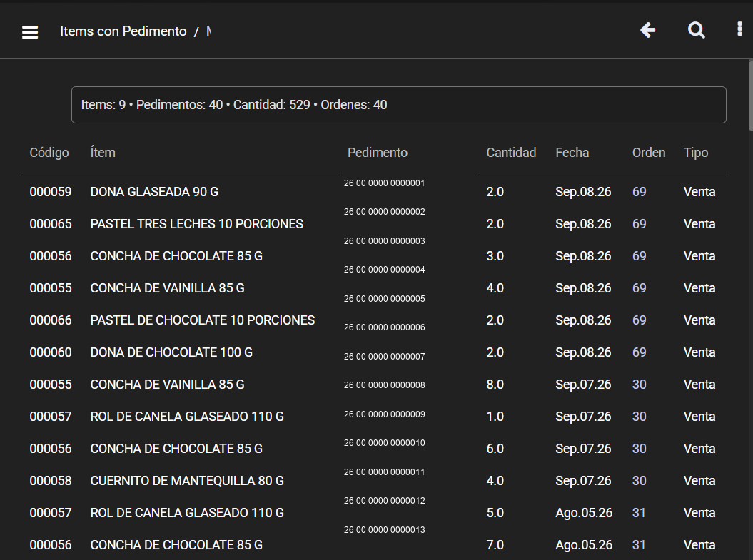753x560 pixels.
Task: Click the Ítem column header
Action: (103, 153)
